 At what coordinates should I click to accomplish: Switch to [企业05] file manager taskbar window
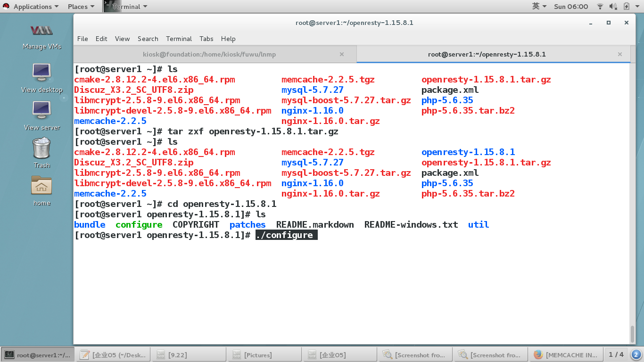[x=340, y=355]
